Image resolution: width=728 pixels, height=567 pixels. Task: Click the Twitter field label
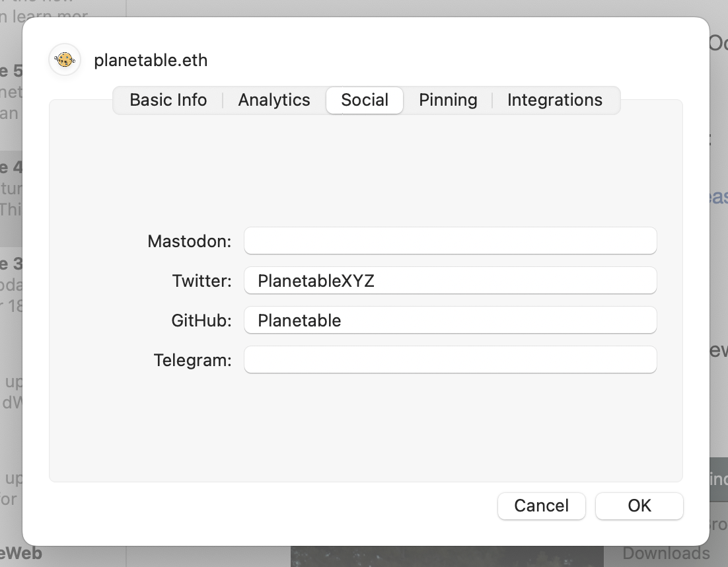(x=202, y=281)
